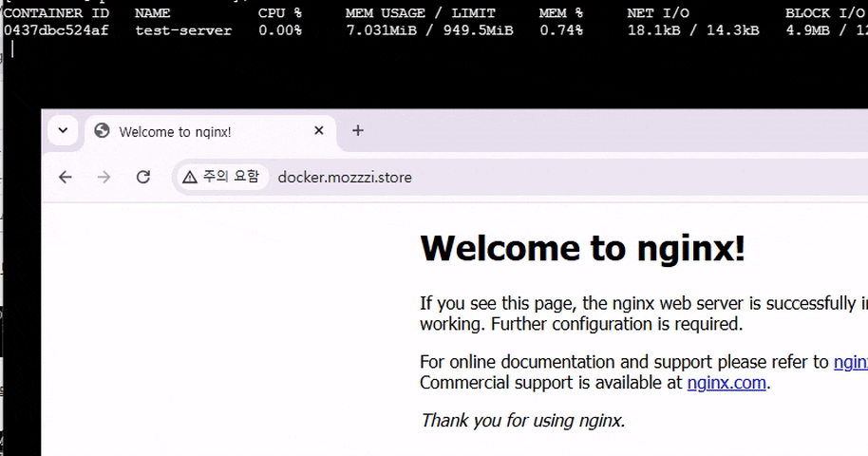Go forward with the right arrow button

point(104,178)
